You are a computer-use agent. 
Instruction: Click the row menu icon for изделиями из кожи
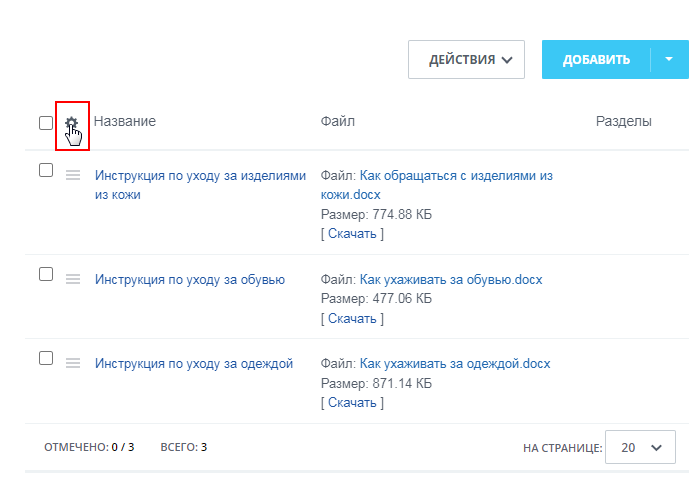tap(73, 175)
